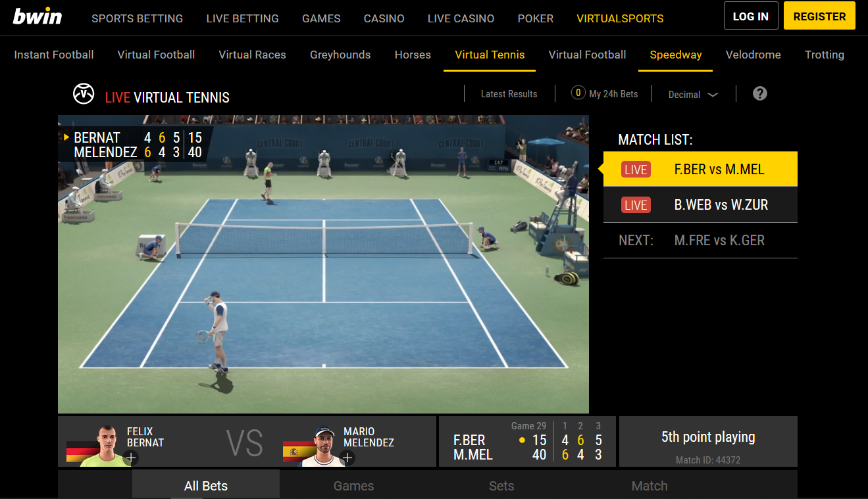This screenshot has height=499, width=868.
Task: Click 'Match ID: 44372' text
Action: [708, 460]
